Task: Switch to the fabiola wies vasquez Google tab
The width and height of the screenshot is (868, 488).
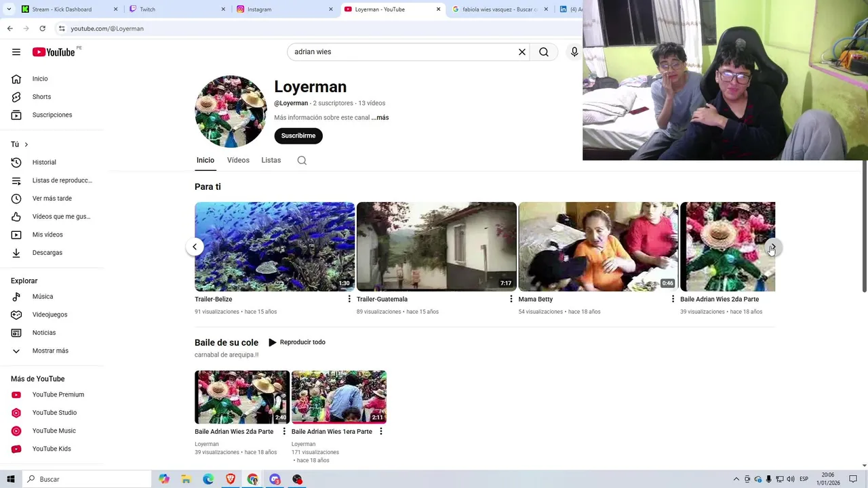Action: (500, 9)
